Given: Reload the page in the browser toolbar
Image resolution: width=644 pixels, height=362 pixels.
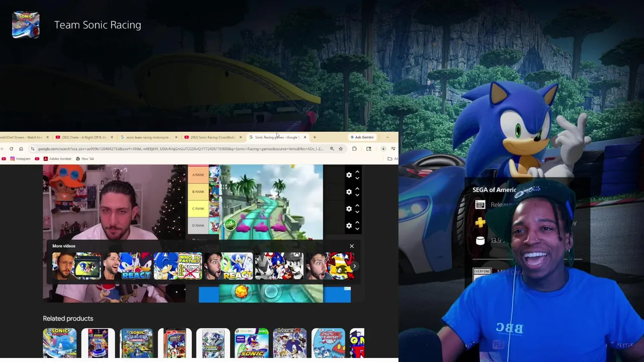Looking at the screenshot, I should (11, 149).
